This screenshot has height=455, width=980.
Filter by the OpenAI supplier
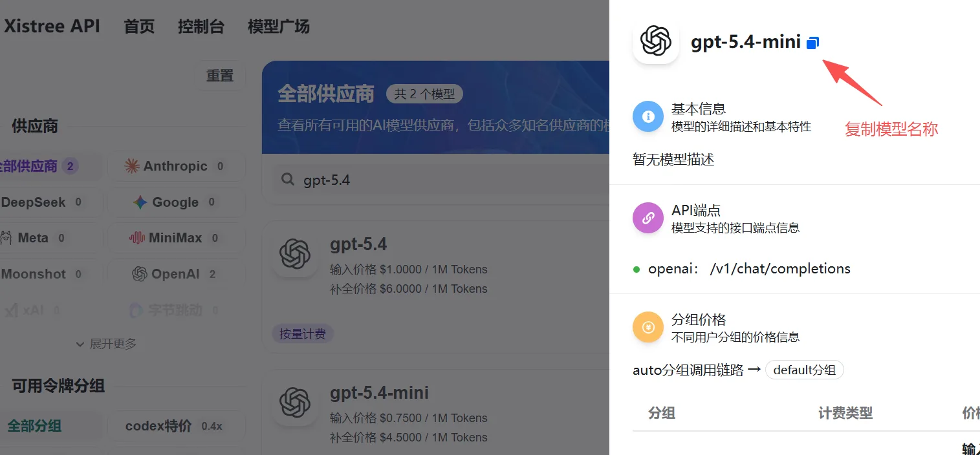point(177,274)
